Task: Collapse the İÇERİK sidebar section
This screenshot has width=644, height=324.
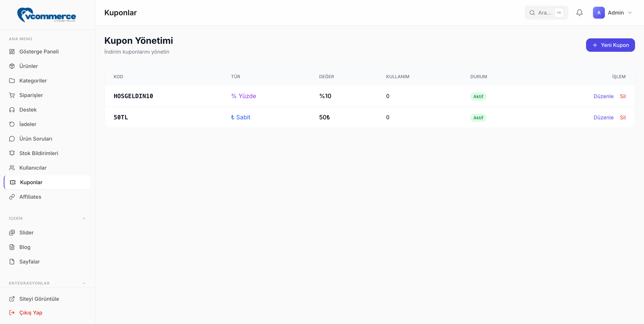Action: [84, 218]
